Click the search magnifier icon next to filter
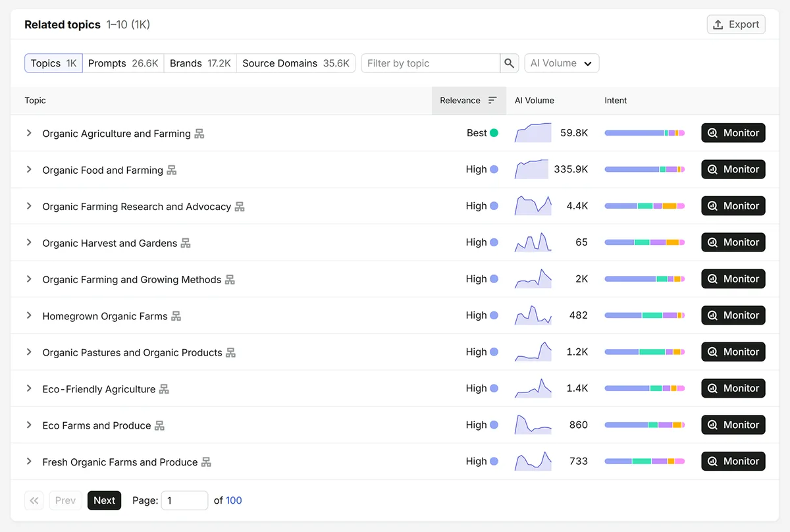Viewport: 790px width, 532px height. (510, 63)
